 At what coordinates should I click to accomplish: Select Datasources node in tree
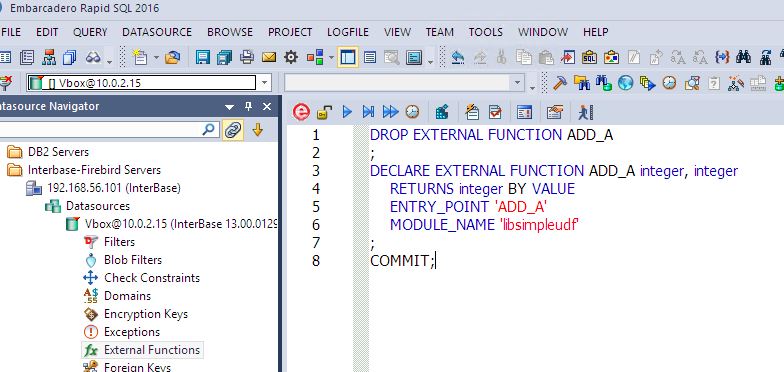tap(98, 206)
